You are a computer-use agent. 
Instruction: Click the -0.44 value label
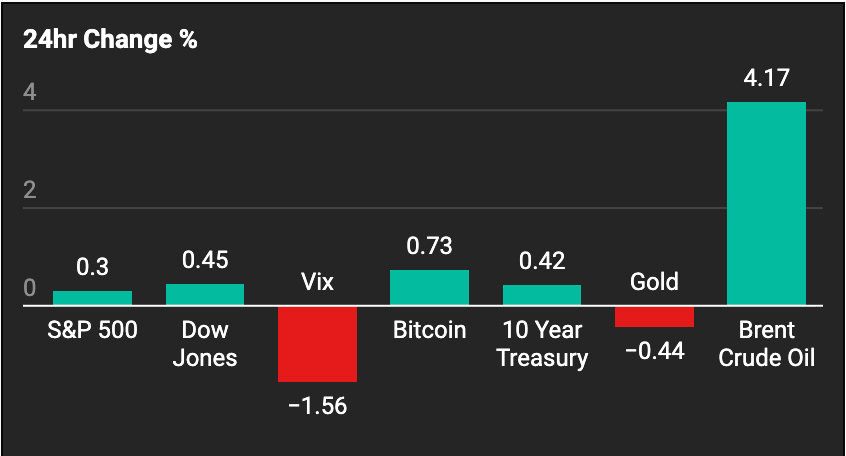pyautogui.click(x=654, y=351)
